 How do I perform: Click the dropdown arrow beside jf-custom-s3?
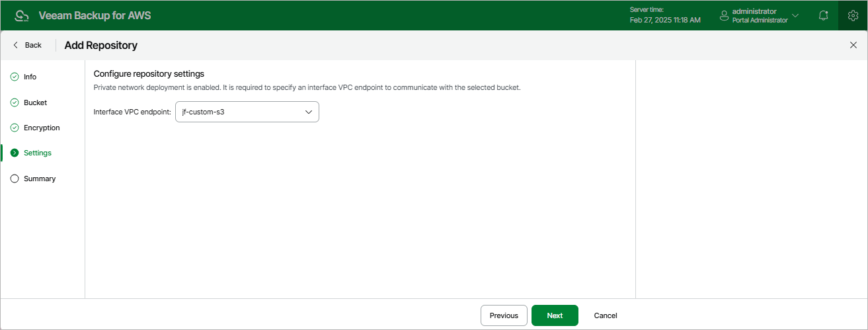[x=309, y=112]
